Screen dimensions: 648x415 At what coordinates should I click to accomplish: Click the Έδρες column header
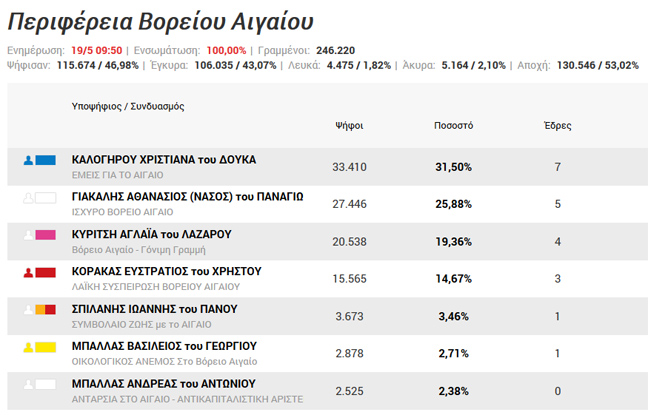pos(557,126)
